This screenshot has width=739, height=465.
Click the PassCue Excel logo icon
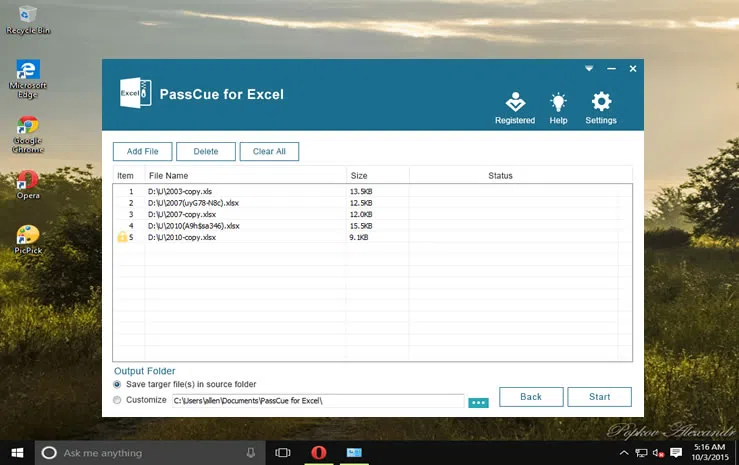tap(135, 93)
